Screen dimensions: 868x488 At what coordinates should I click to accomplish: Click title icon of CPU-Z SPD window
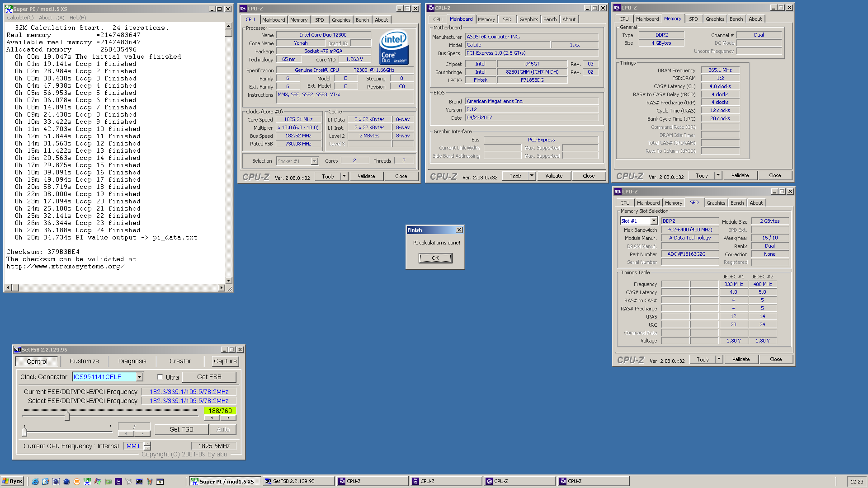(618, 192)
